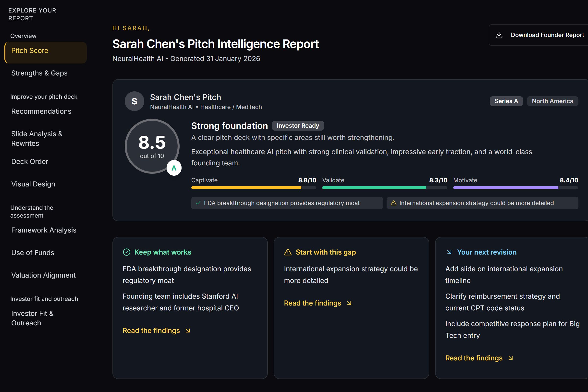Click Read the findings under Start with this gap
This screenshot has height=392, width=588.
(x=318, y=303)
